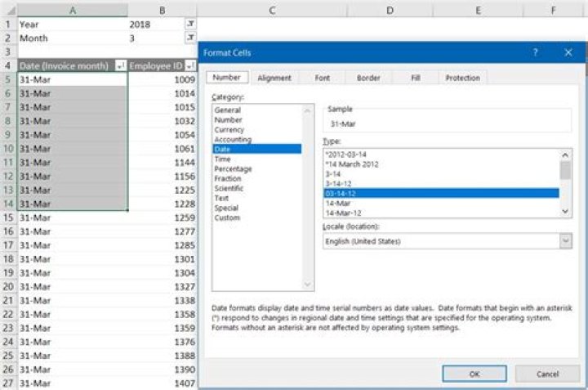The image size is (588, 390).
Task: Select General in the Category list
Action: pos(257,110)
